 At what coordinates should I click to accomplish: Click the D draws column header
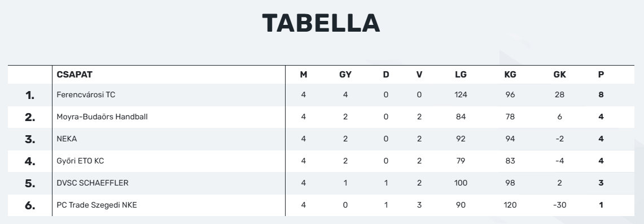point(385,75)
